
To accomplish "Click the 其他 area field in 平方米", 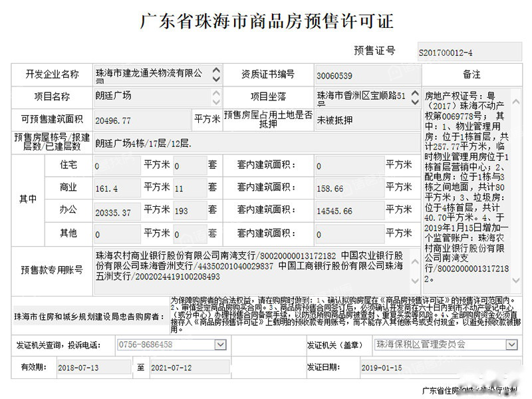I will pos(118,234).
